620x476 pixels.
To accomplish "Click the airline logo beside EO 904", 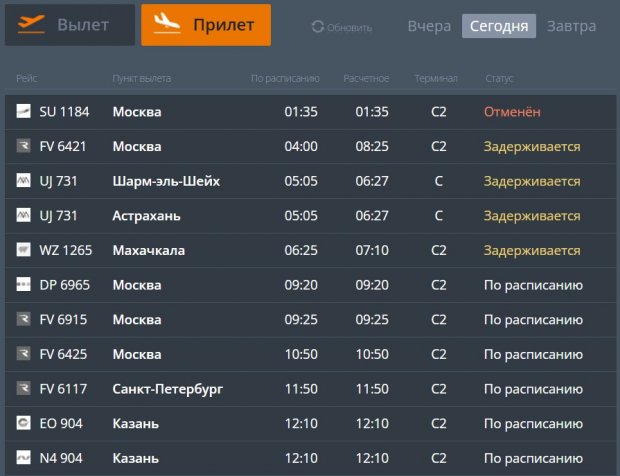I will (24, 423).
